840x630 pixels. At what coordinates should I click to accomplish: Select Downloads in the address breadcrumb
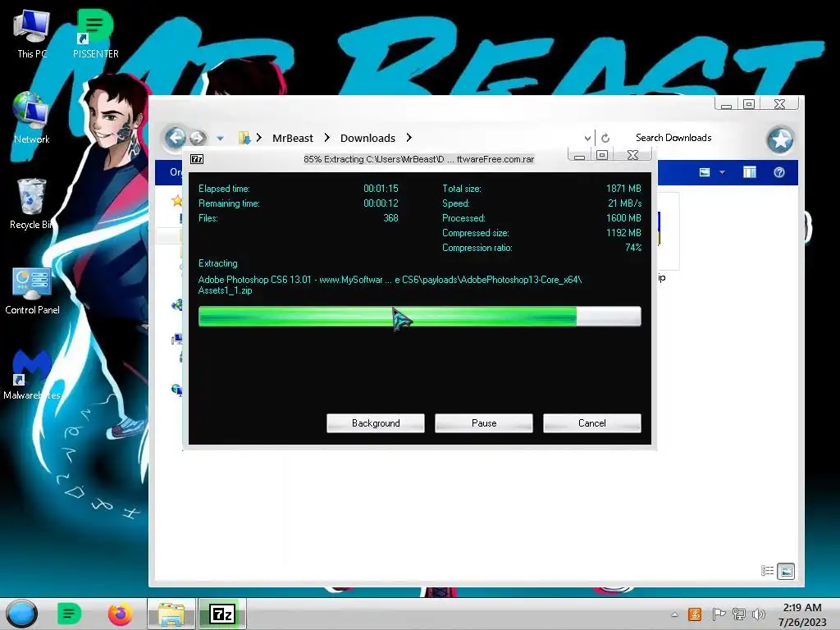tap(367, 138)
